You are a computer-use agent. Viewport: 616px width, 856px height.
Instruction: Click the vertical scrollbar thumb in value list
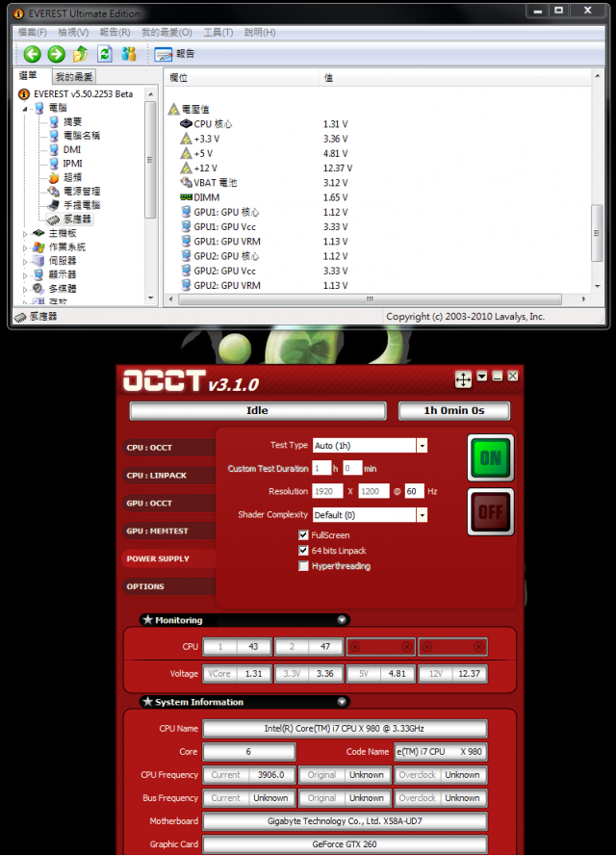pos(597,233)
